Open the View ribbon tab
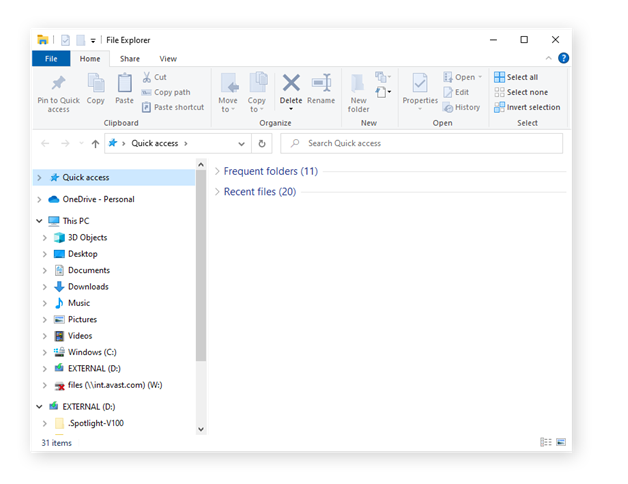 pos(168,59)
